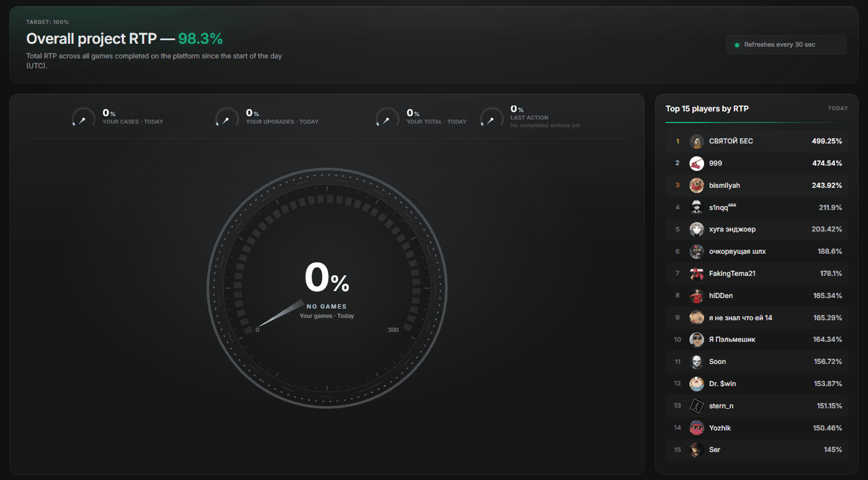The width and height of the screenshot is (868, 480).
Task: Click the TODAY label in leaderboard header
Action: [838, 108]
